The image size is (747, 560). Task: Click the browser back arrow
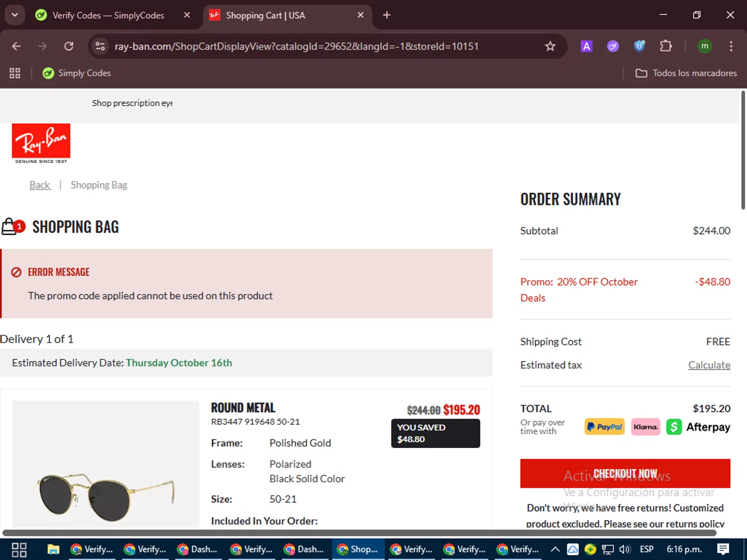(16, 46)
